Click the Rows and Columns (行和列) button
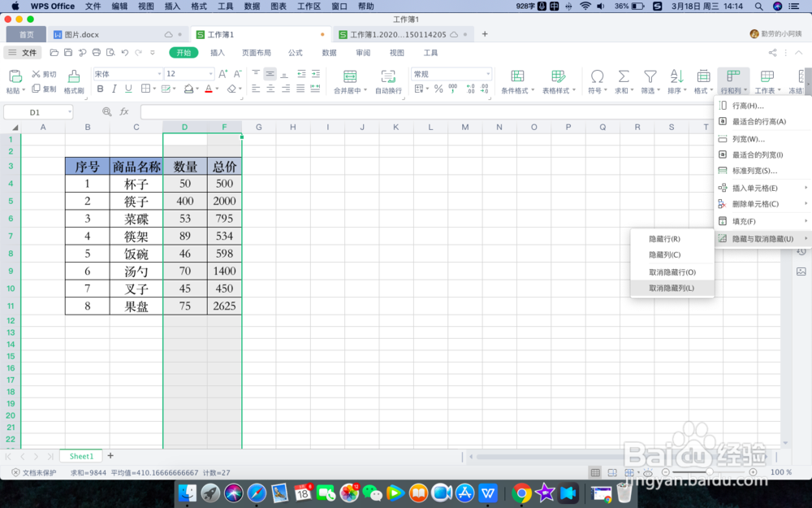Image resolution: width=812 pixels, height=508 pixels. tap(733, 81)
